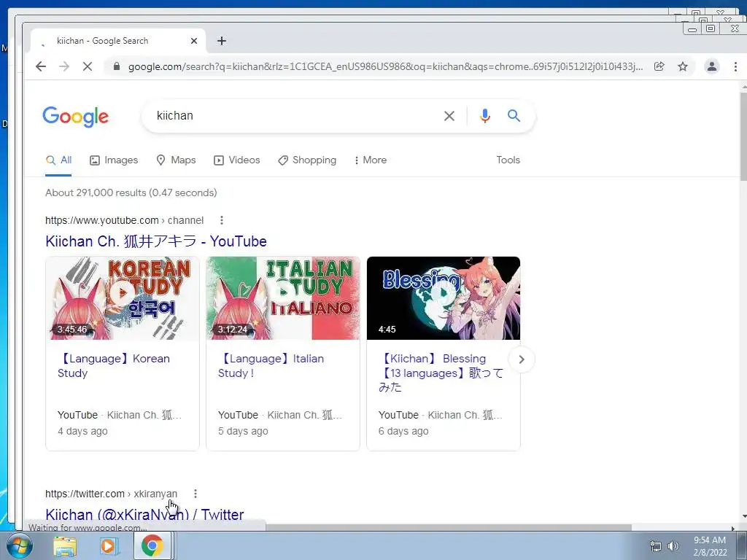Start voice search with microphone icon

tap(485, 116)
